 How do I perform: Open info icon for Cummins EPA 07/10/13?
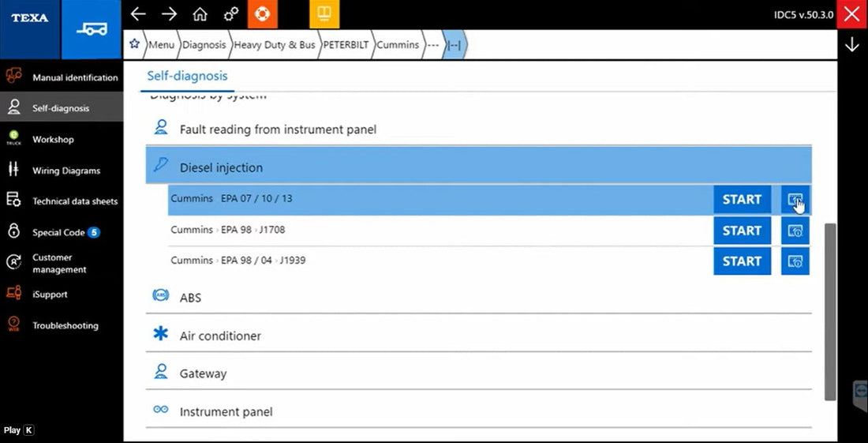point(795,200)
